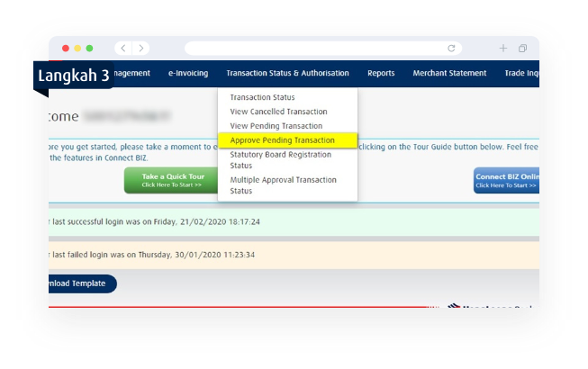The height and width of the screenshot is (369, 588).
Task: Open a new tab with the plus icon
Action: (x=503, y=48)
